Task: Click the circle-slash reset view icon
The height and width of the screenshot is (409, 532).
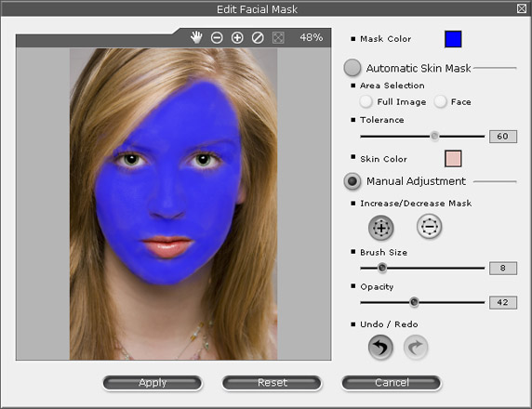Action: [x=258, y=37]
